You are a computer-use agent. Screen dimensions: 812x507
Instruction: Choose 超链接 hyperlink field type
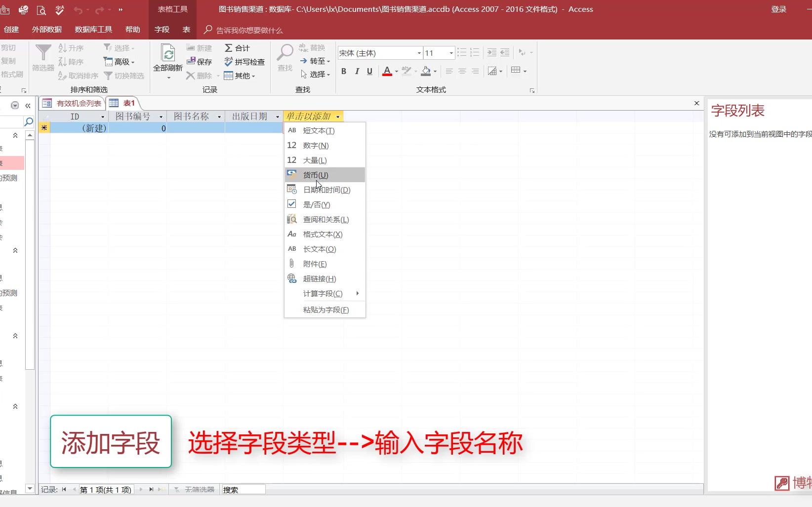point(325,278)
